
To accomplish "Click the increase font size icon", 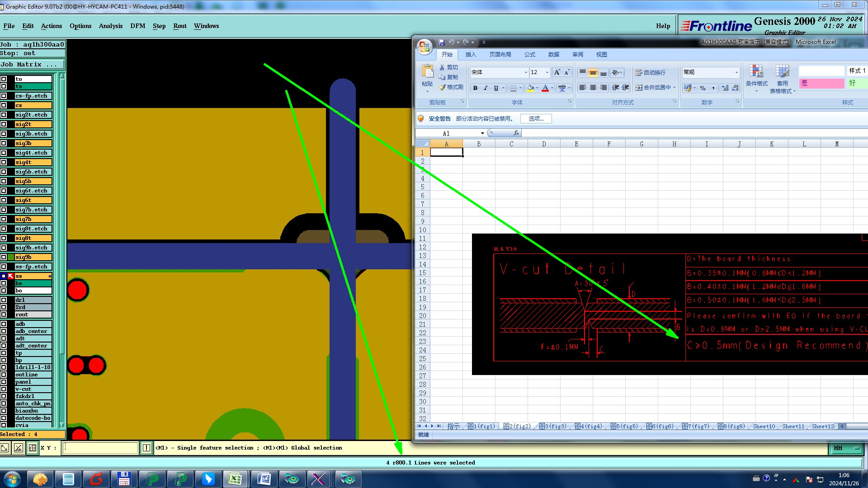I will pos(557,72).
